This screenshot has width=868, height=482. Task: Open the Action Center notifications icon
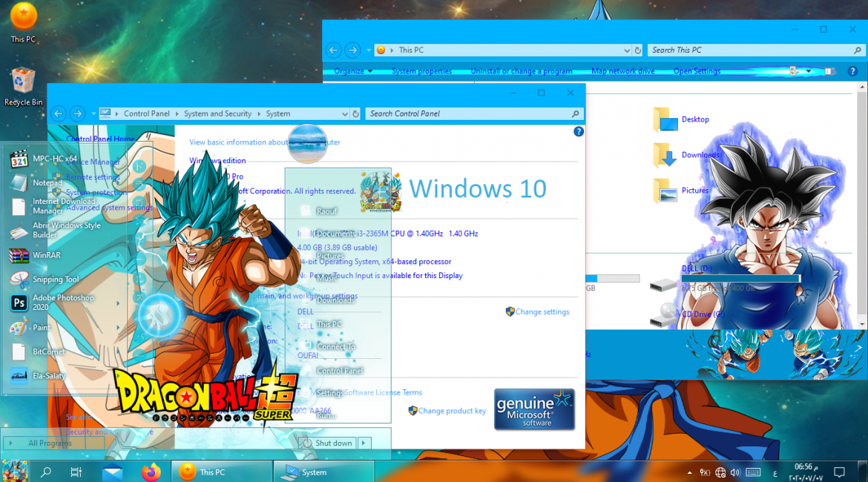(839, 472)
